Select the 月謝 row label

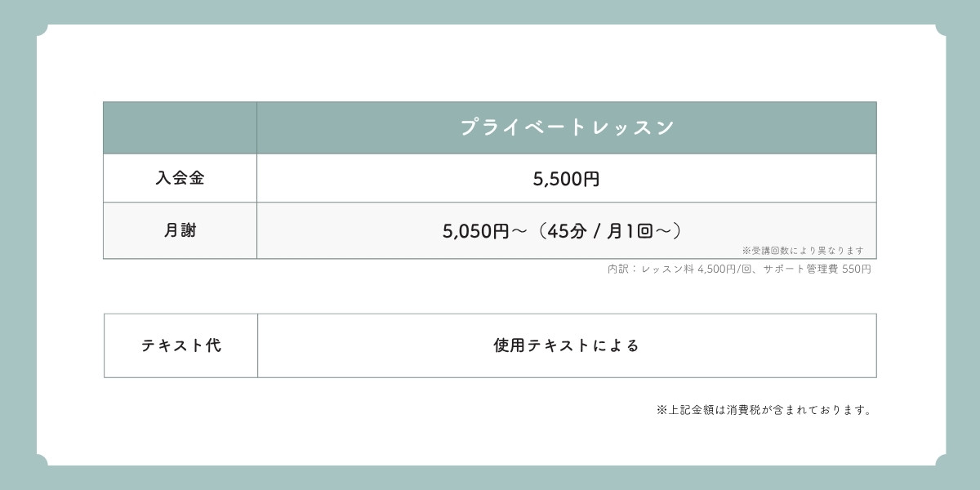click(x=180, y=231)
